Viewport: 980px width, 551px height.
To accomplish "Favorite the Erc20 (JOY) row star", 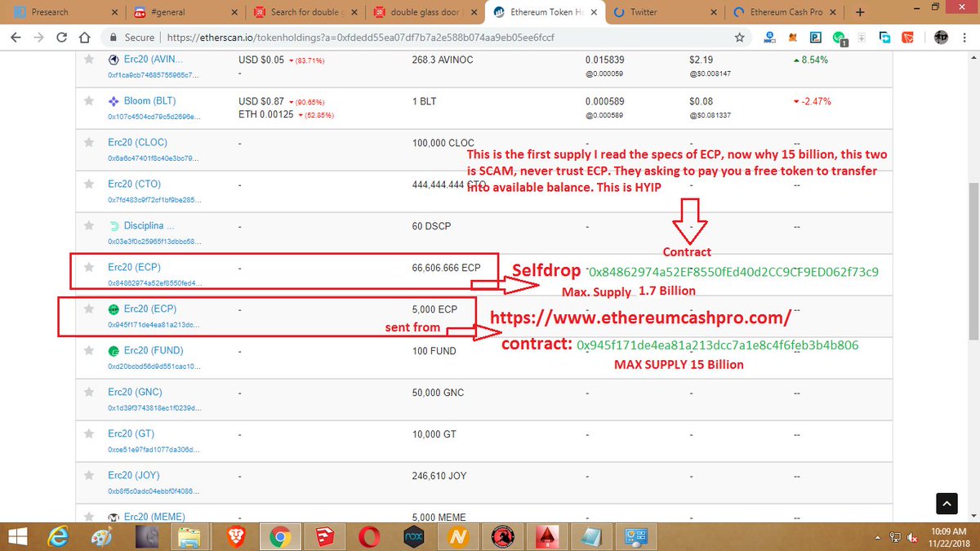I will pyautogui.click(x=90, y=475).
